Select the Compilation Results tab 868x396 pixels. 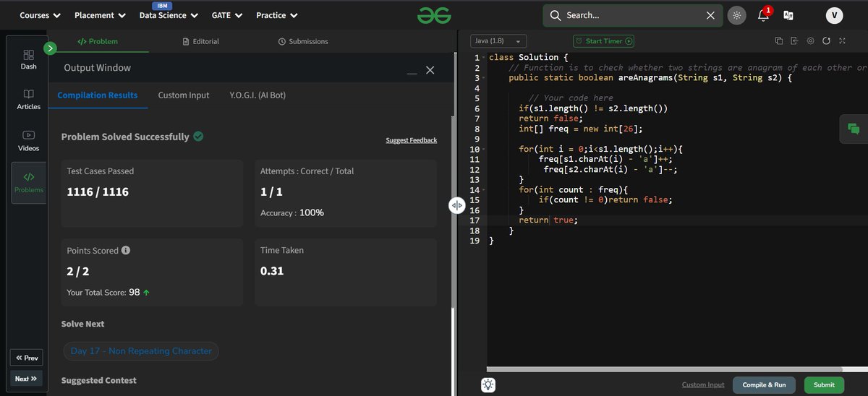tap(98, 95)
